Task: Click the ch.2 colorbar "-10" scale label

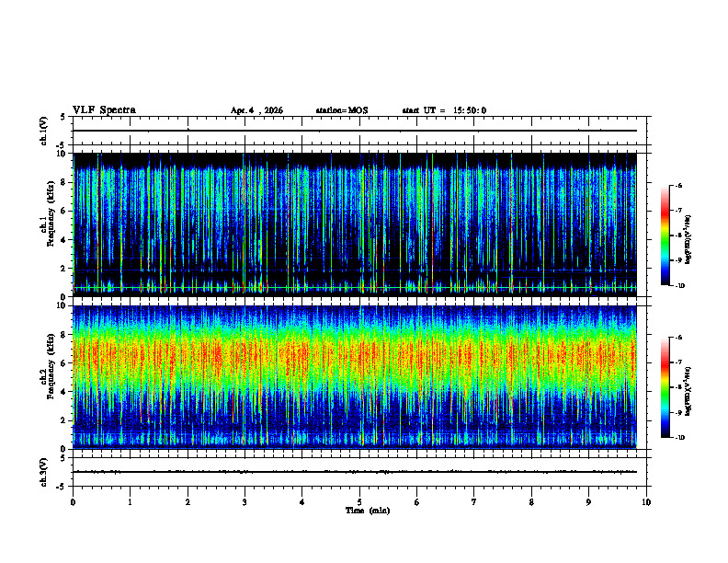Action: coord(680,438)
